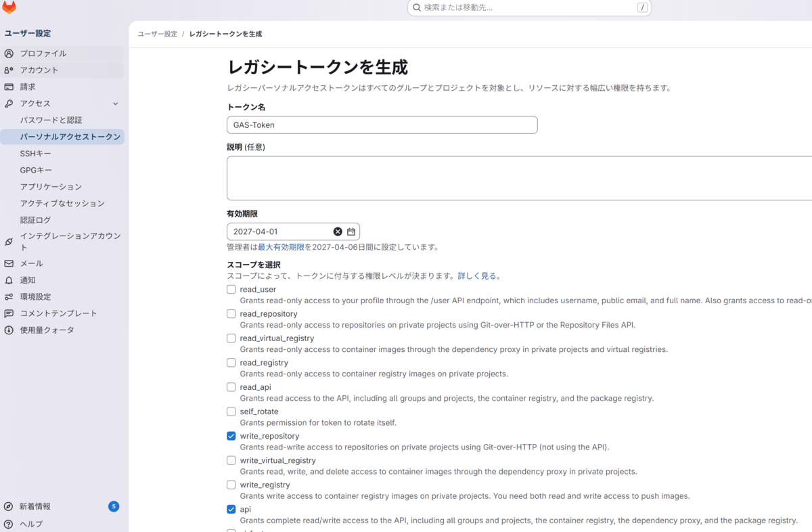Click the compass icon beside 新着情報
Viewport: 812px width, 532px height.
coord(9,506)
